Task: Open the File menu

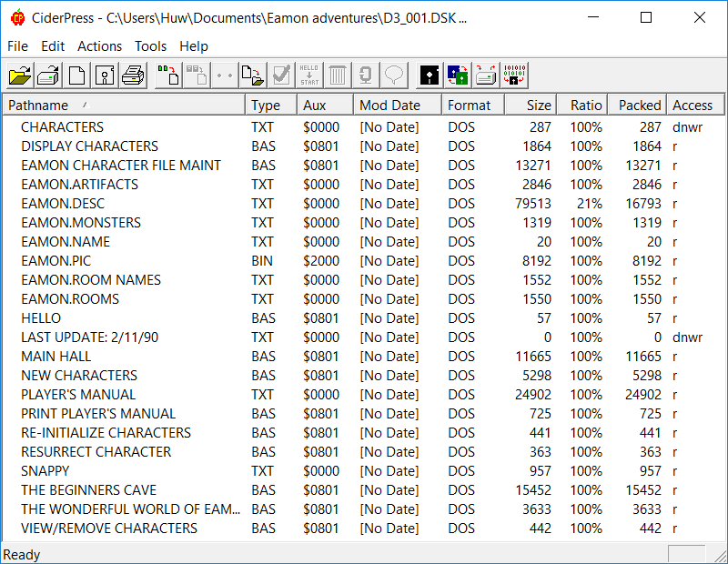Action: pyautogui.click(x=17, y=46)
